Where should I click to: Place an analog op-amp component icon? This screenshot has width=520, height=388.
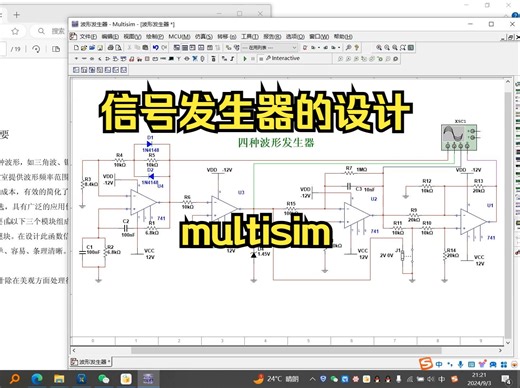click(107, 58)
